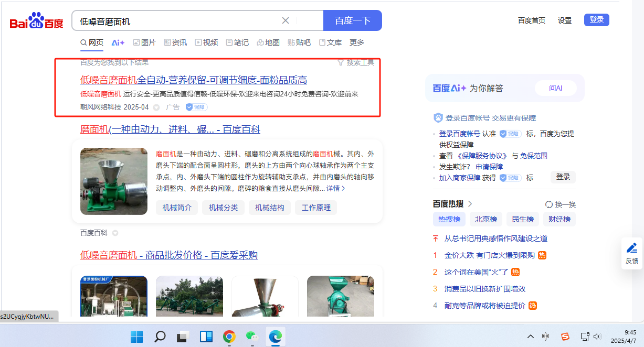Click the Baidu logo
Viewport: 644px width, 347px height.
pos(36,21)
